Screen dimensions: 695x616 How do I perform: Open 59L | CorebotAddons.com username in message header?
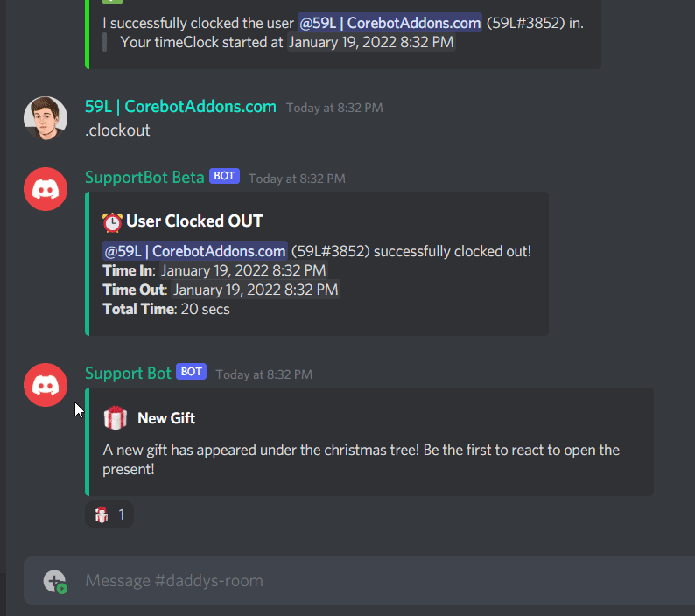tap(180, 107)
